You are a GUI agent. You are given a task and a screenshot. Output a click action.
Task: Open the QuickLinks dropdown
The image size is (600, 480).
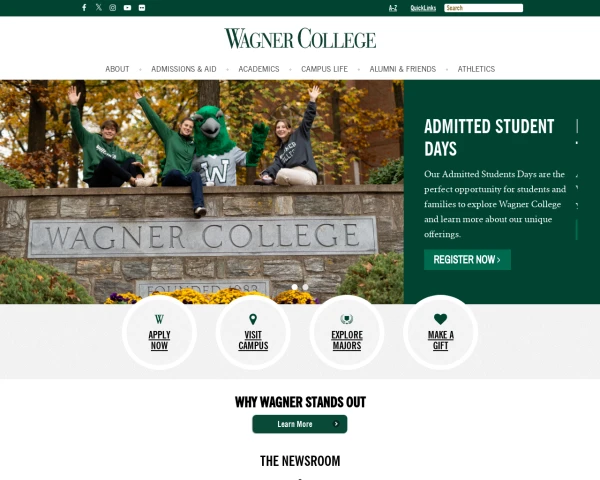[423, 8]
